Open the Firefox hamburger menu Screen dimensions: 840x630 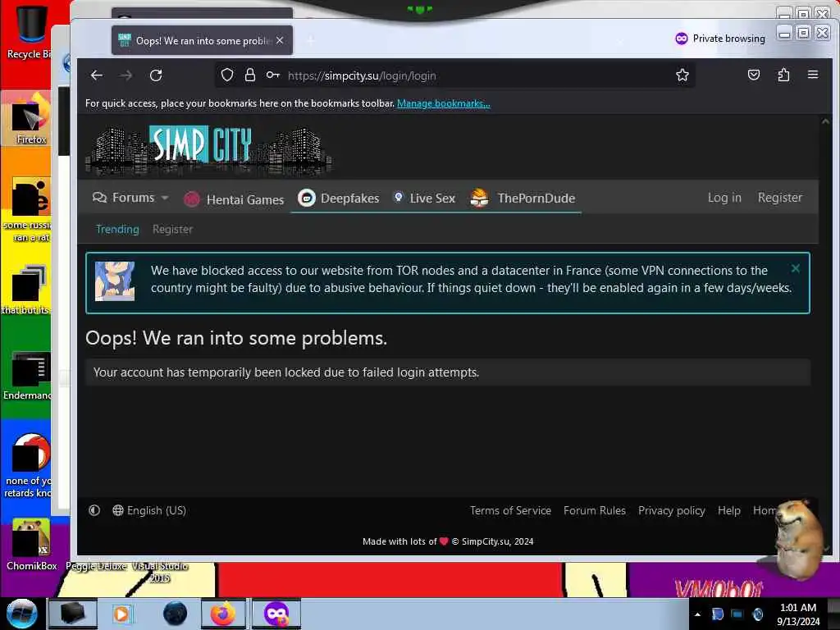click(x=813, y=75)
